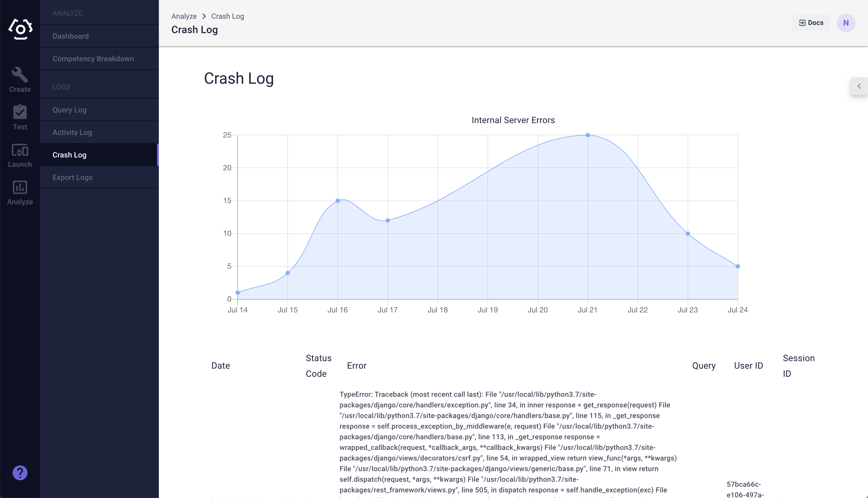868x498 pixels.
Task: Open the Query Log page
Action: [99, 110]
